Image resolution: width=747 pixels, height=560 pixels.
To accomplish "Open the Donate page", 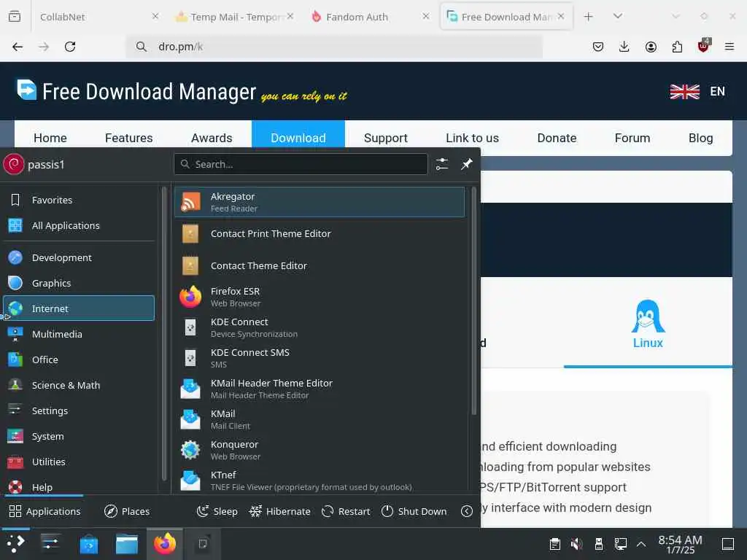I will tap(557, 138).
